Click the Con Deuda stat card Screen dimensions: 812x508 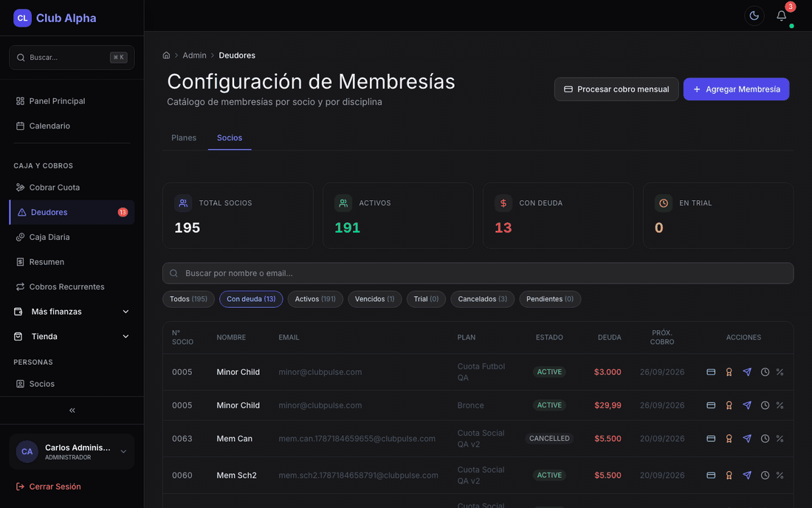pyautogui.click(x=558, y=216)
